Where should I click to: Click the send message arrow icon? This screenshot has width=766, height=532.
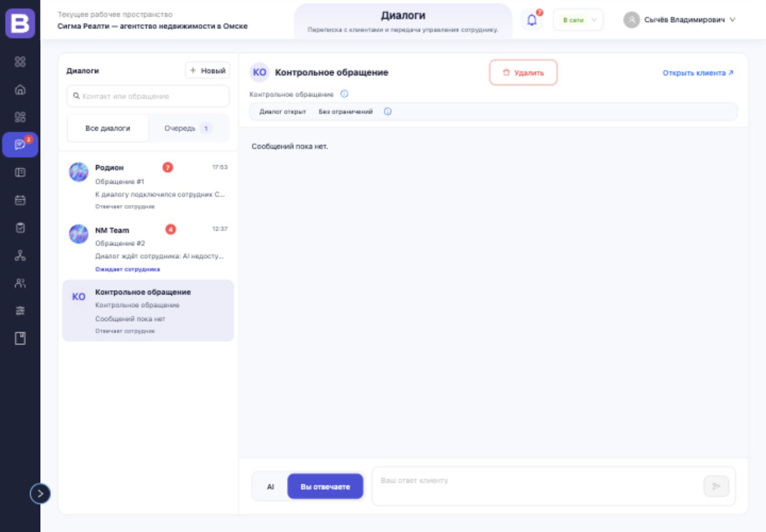tap(716, 486)
